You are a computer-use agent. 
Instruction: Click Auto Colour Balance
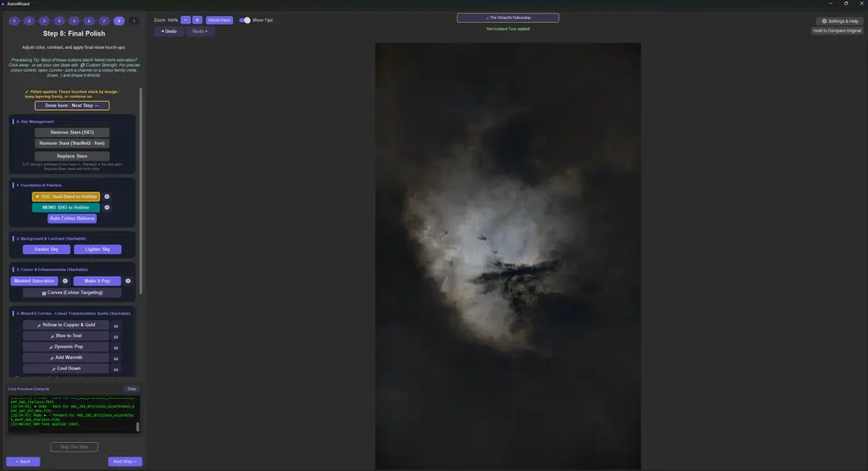[x=72, y=219]
